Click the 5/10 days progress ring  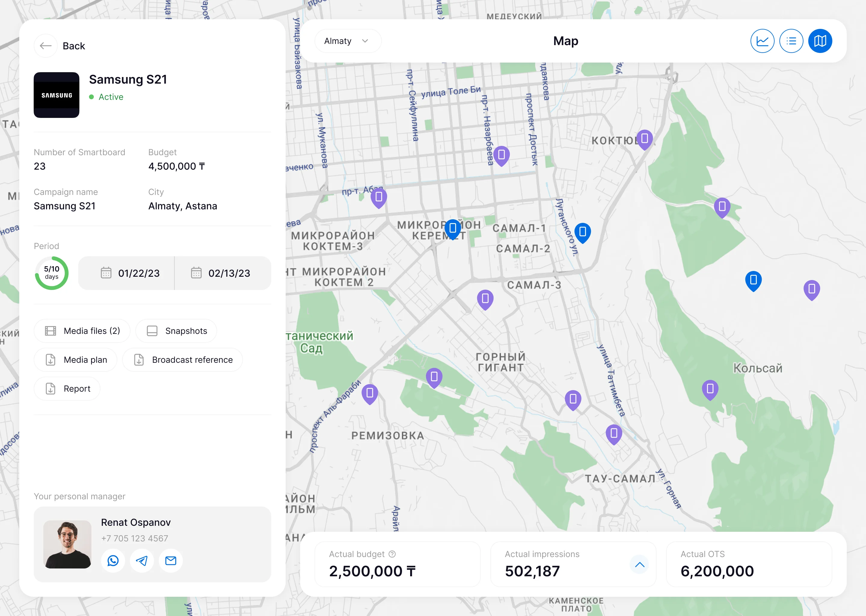(51, 273)
